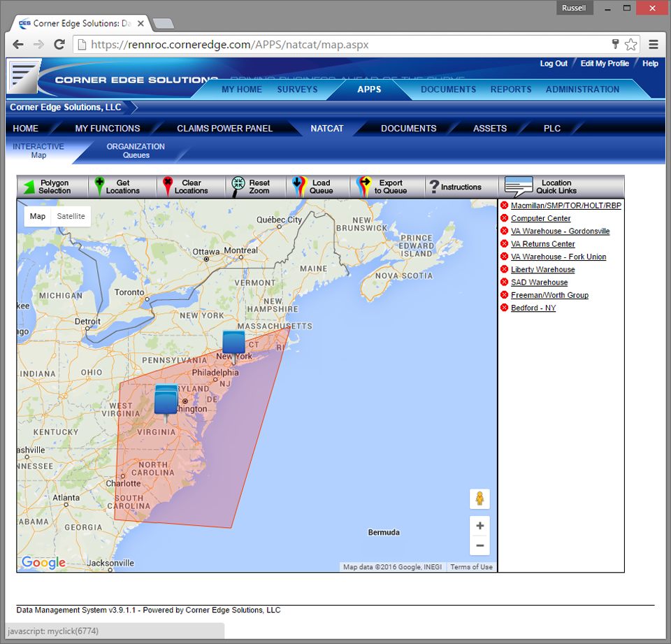Reload the browser page
Screen dimensions: 671x644
[59, 44]
